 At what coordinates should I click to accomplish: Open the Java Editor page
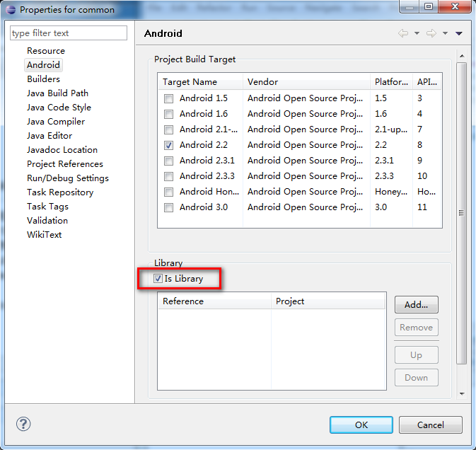coord(50,135)
